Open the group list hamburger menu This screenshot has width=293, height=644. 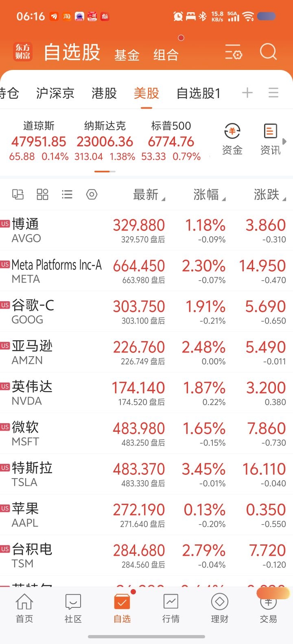[273, 93]
